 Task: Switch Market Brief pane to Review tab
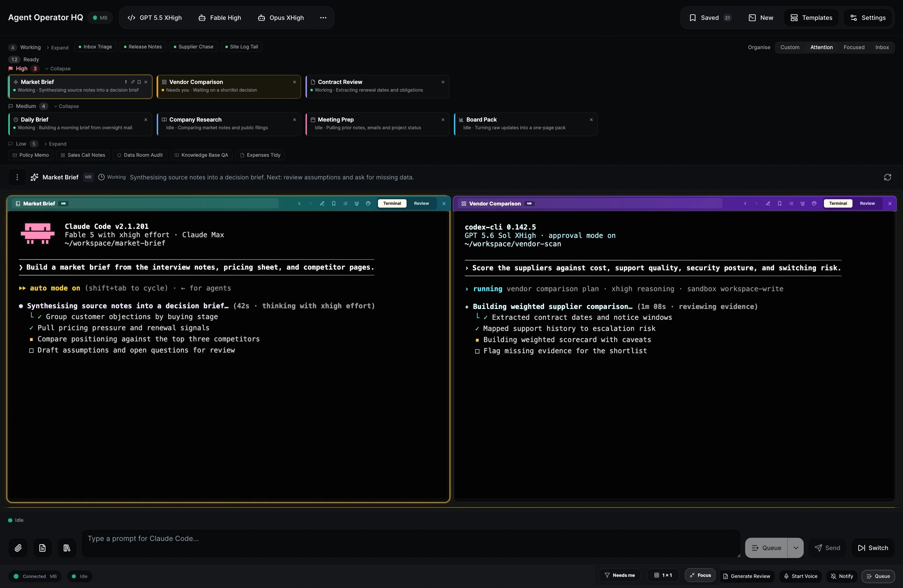click(x=421, y=203)
